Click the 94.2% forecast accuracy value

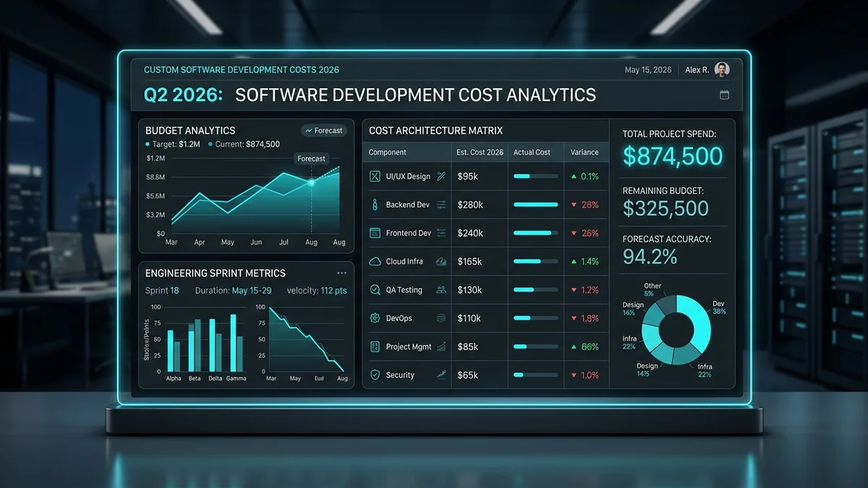click(650, 256)
